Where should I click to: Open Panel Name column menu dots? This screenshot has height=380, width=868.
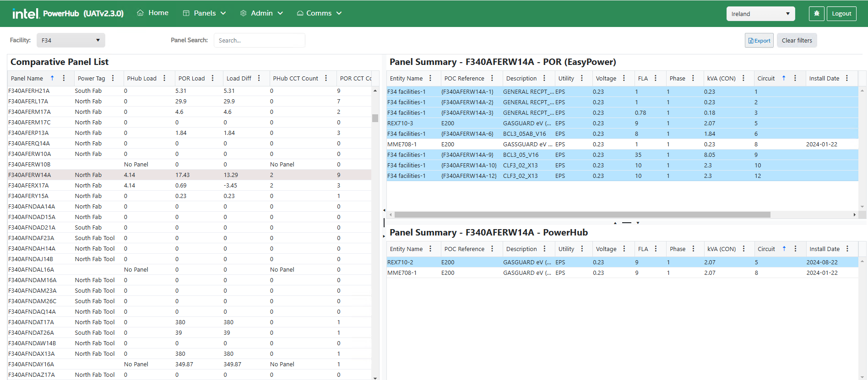(x=64, y=78)
